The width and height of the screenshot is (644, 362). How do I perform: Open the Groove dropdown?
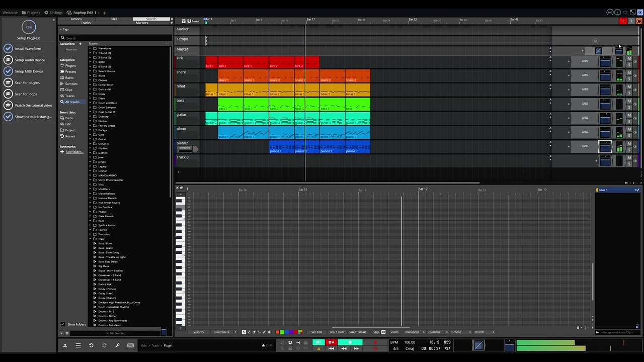[458, 332]
